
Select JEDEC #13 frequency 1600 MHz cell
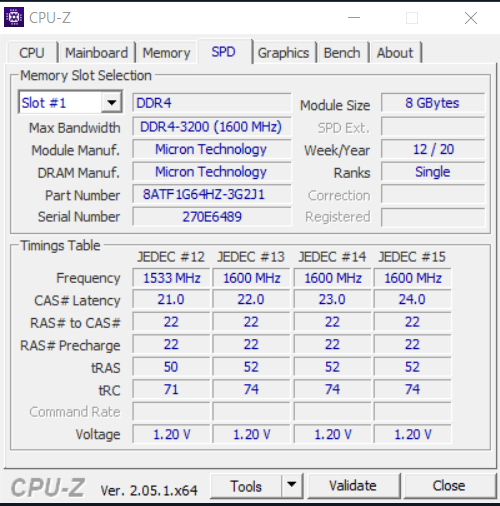coord(251,278)
